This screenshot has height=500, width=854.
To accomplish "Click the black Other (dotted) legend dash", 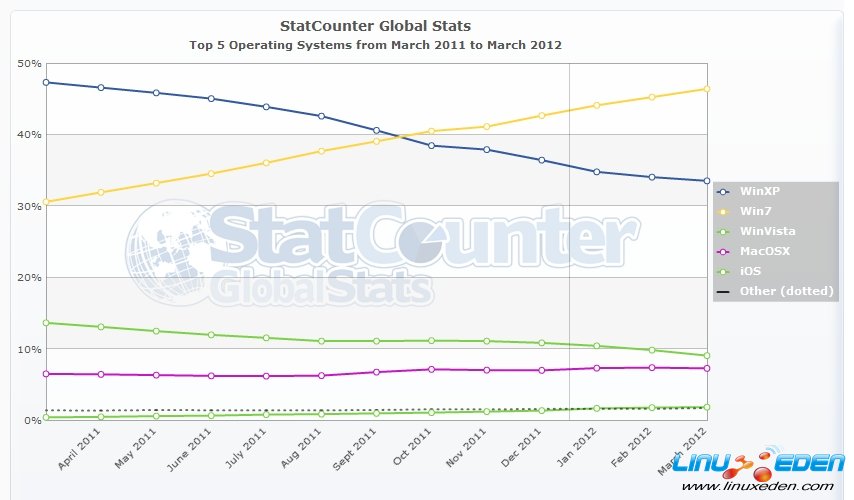I will click(727, 291).
